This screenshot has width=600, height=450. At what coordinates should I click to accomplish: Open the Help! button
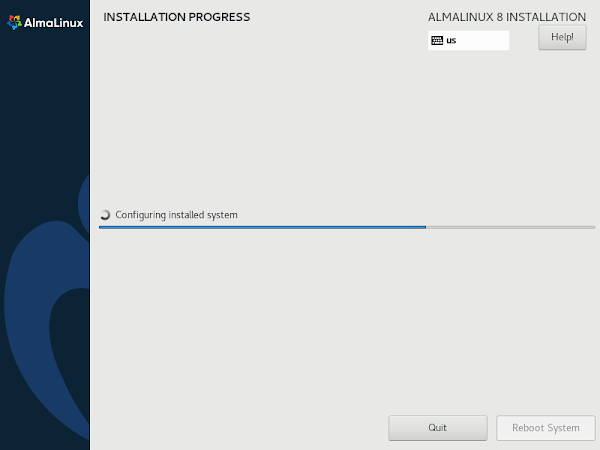(562, 37)
